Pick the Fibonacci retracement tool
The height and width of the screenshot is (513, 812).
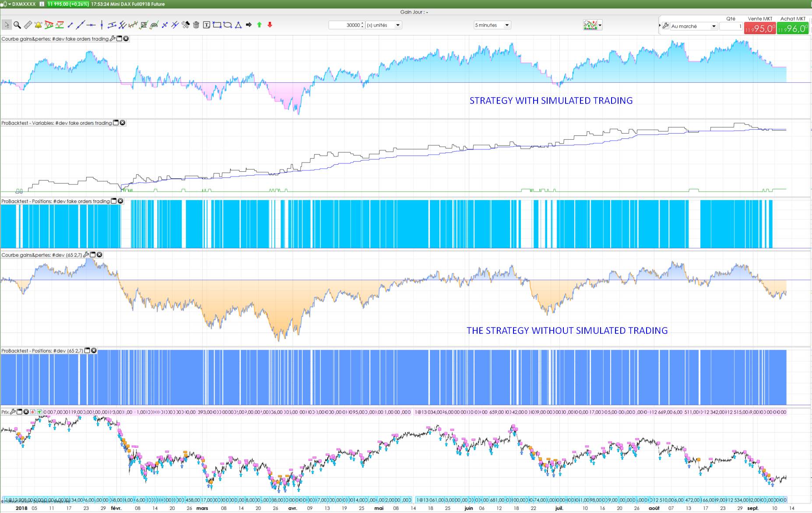(x=144, y=25)
